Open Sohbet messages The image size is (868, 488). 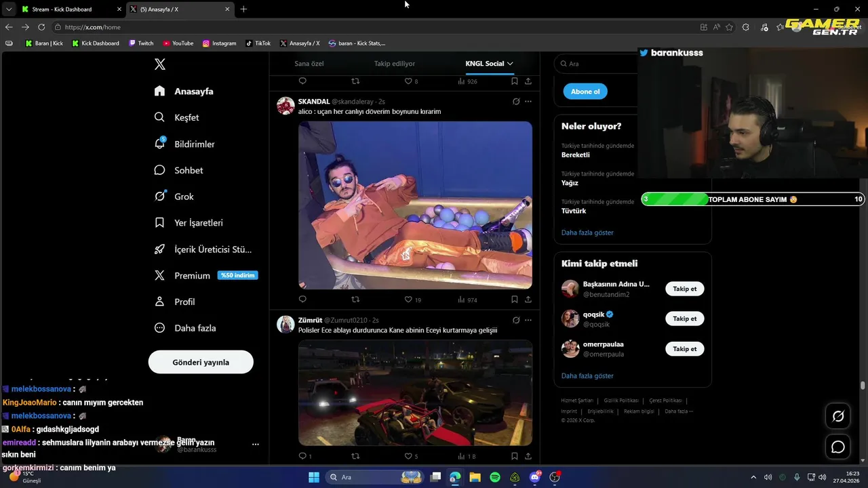pos(178,170)
